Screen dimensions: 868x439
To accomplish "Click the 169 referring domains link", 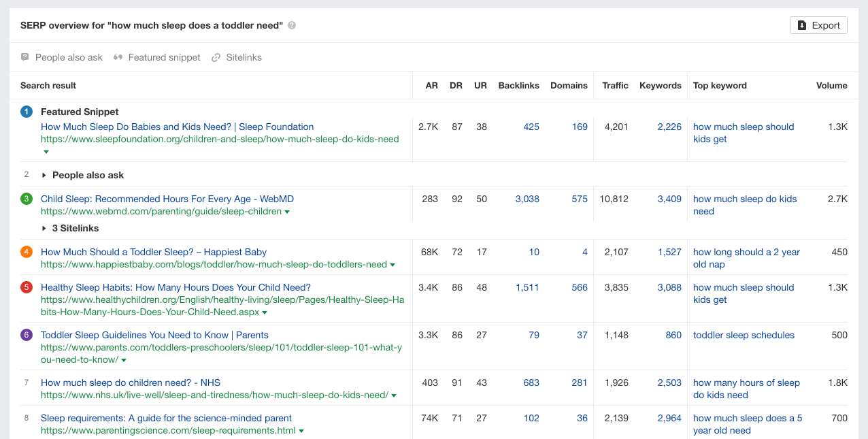I will tap(578, 127).
